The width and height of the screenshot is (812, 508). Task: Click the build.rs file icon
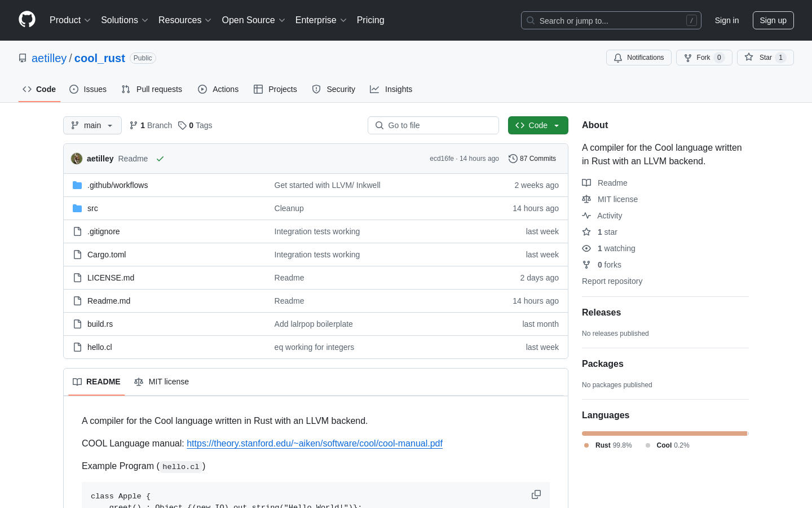point(77,324)
